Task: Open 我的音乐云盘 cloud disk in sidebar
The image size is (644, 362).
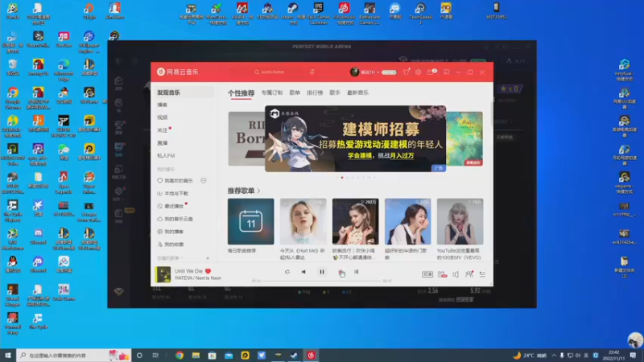Action: [175, 219]
